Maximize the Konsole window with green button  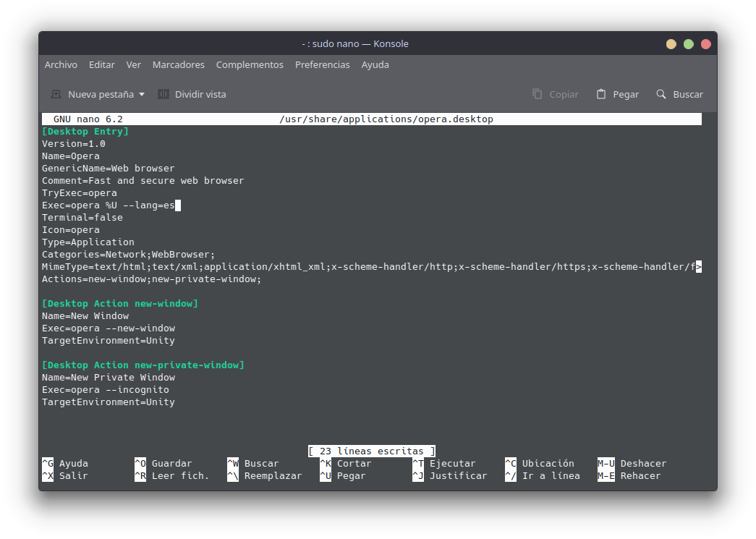[x=689, y=44]
